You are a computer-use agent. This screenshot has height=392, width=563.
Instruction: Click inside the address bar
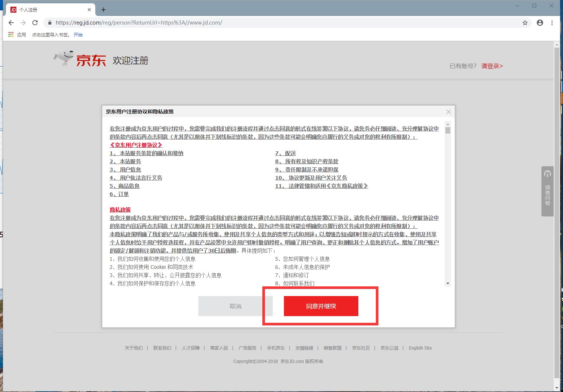point(223,22)
